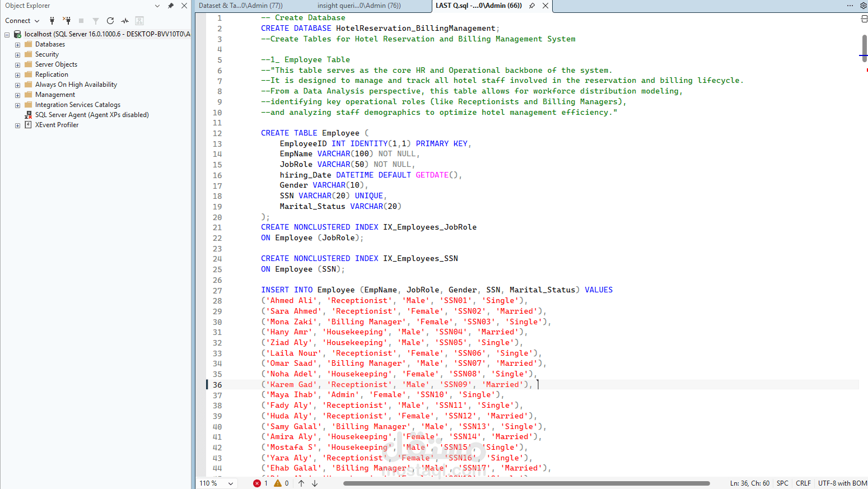Select the Integration Services Catalogs label

[x=78, y=105]
